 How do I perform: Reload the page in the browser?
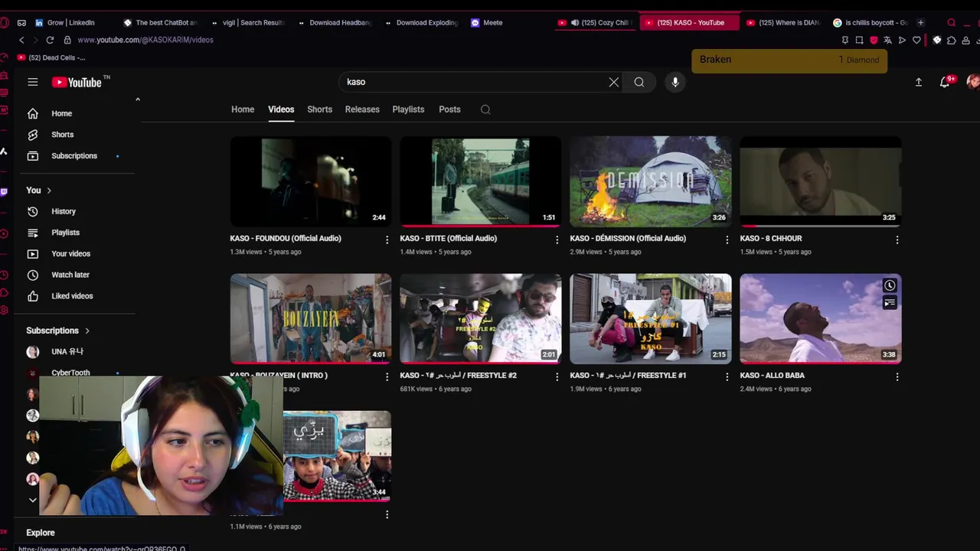pos(50,40)
